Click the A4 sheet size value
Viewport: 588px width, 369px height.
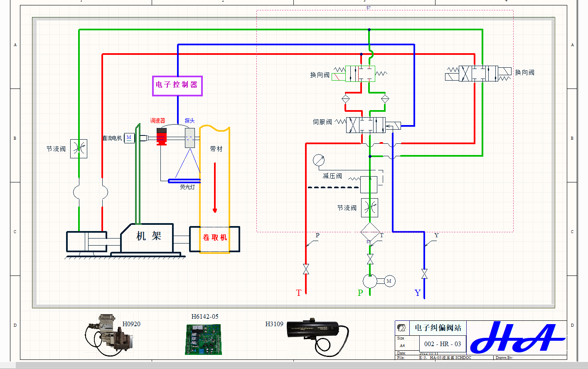402,345
